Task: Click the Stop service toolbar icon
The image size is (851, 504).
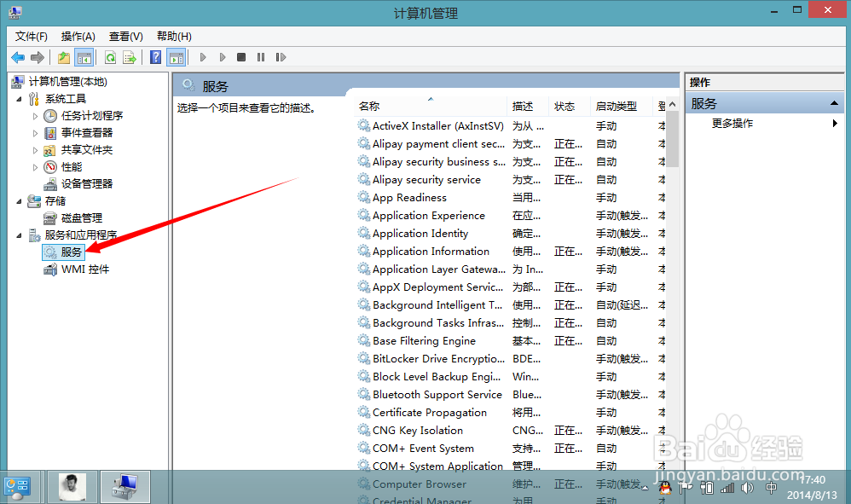Action: (241, 57)
